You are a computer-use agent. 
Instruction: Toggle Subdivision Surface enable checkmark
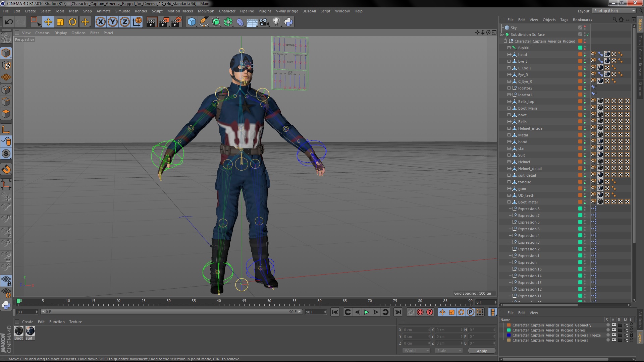click(x=588, y=35)
